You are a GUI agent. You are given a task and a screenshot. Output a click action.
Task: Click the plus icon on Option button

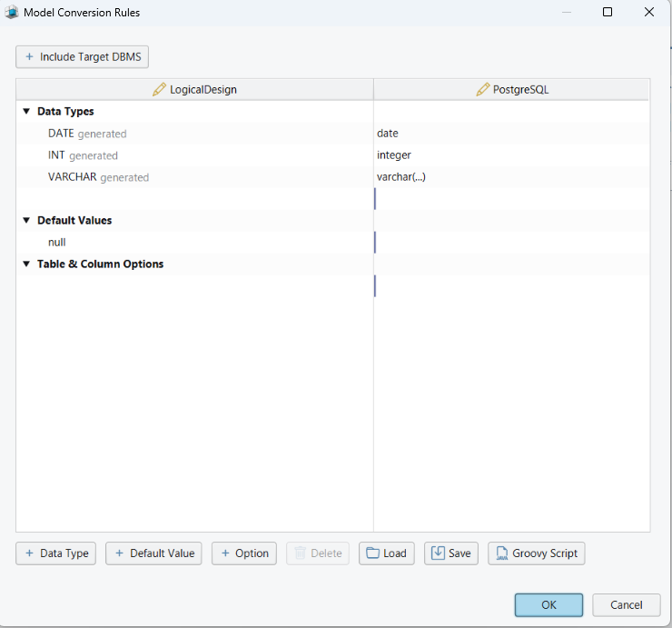(225, 553)
